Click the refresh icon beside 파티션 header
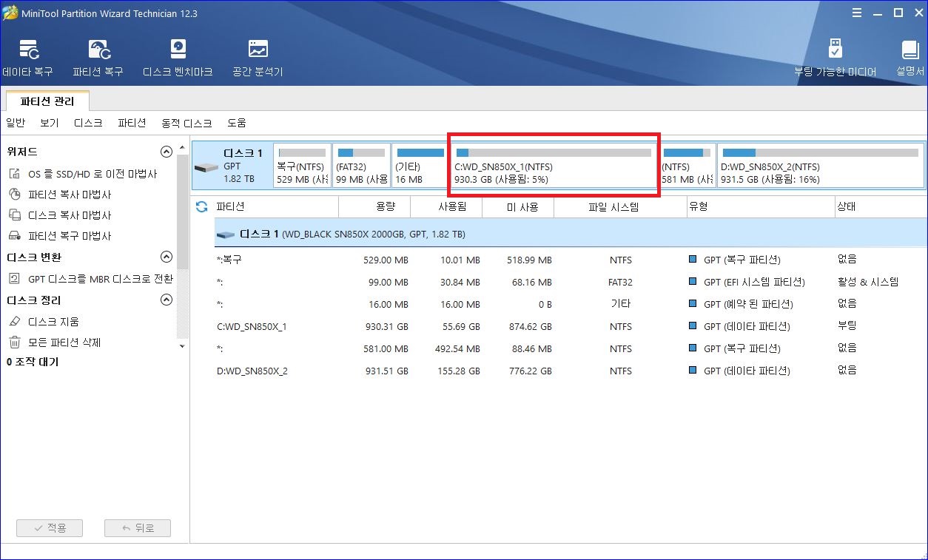This screenshot has height=560, width=928. (201, 207)
